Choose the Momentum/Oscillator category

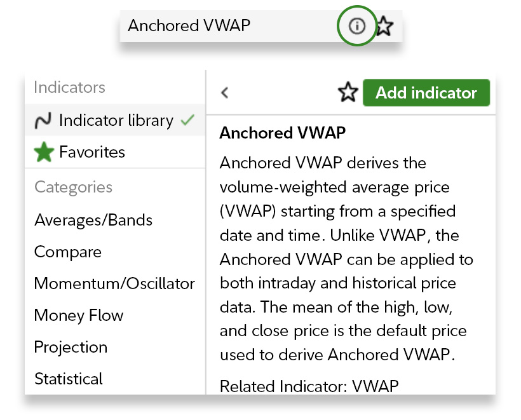tap(114, 283)
